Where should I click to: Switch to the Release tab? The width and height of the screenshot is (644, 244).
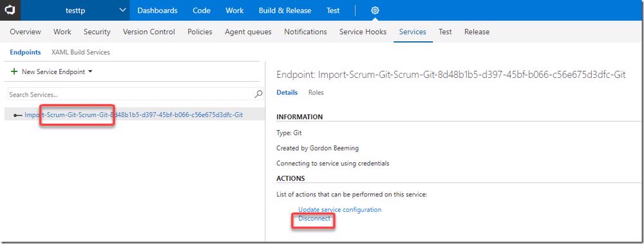point(477,32)
